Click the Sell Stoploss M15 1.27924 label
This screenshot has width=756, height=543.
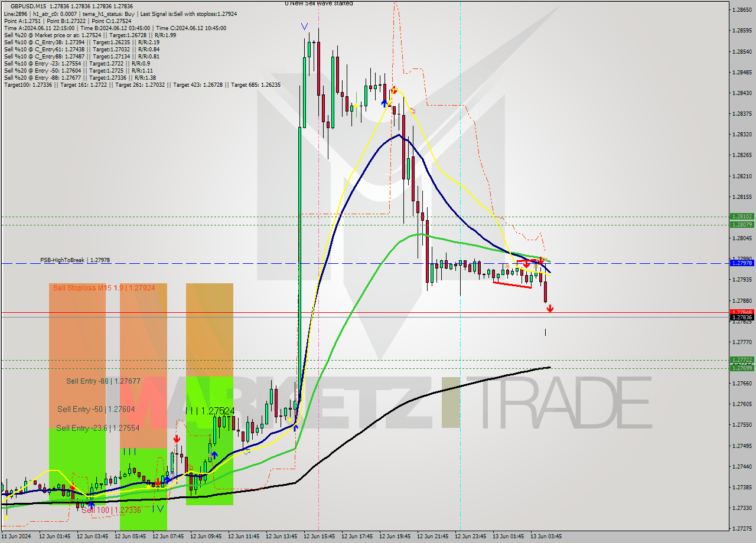point(104,287)
